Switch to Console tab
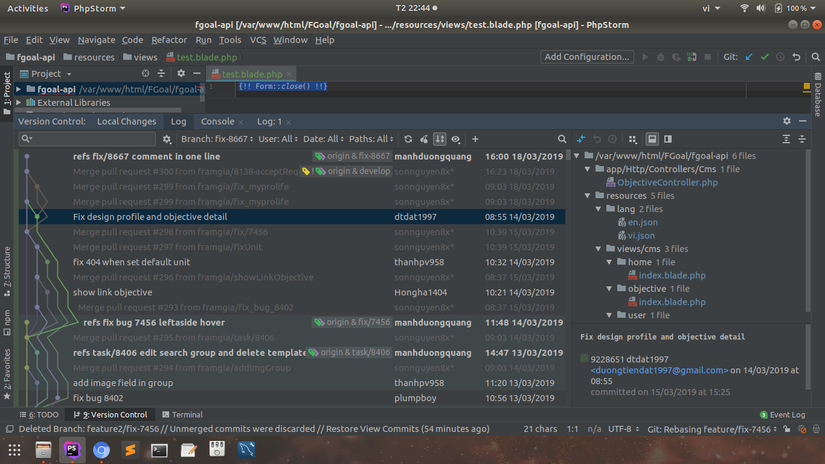 (217, 122)
